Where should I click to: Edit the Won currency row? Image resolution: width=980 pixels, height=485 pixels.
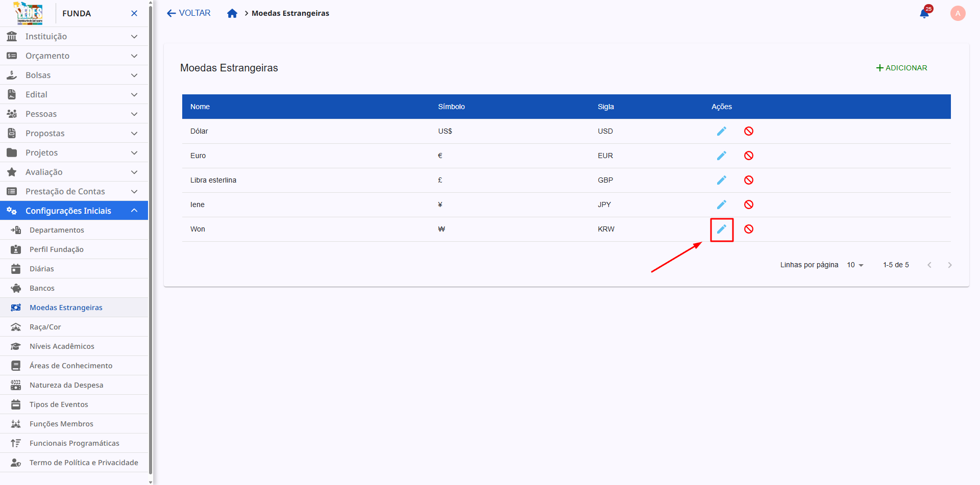pos(721,229)
